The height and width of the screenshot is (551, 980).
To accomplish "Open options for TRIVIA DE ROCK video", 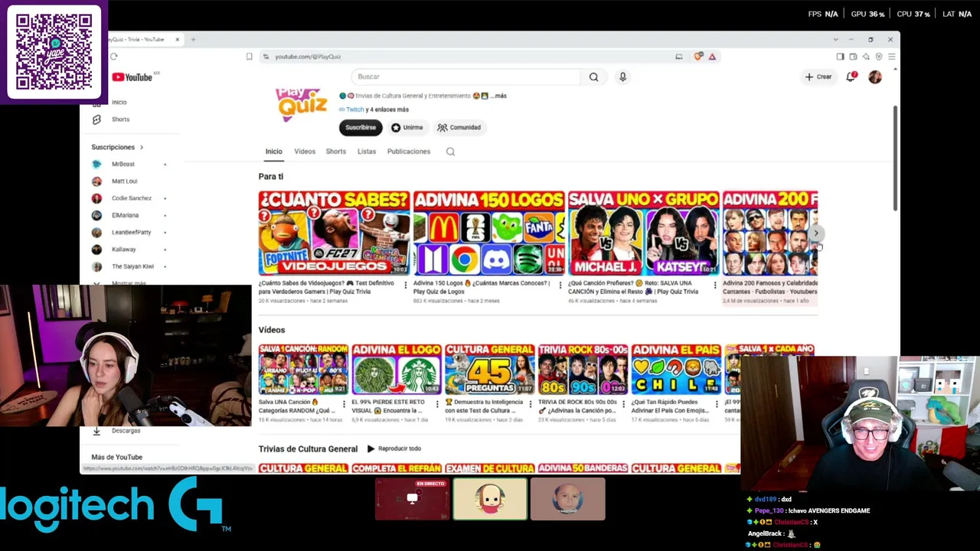I will [x=623, y=404].
